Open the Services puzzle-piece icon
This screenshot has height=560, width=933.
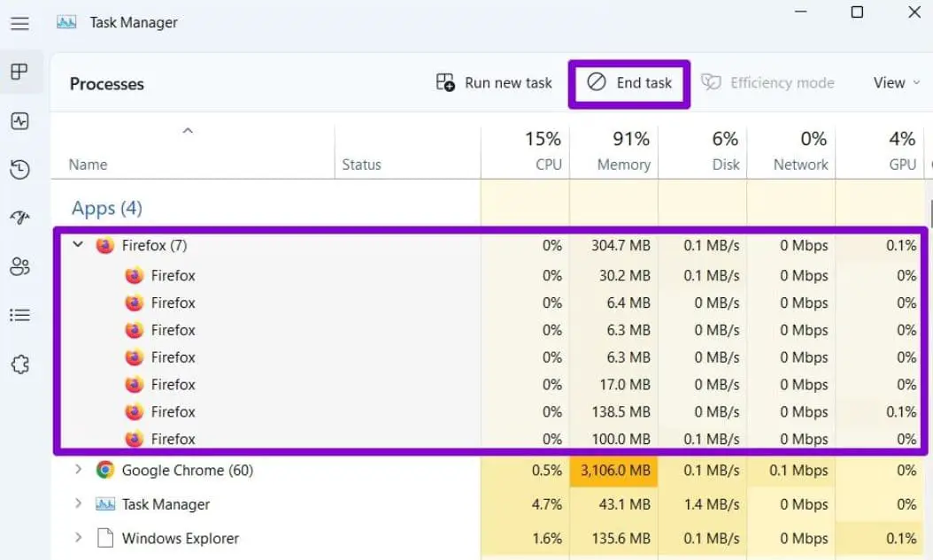coord(19,364)
